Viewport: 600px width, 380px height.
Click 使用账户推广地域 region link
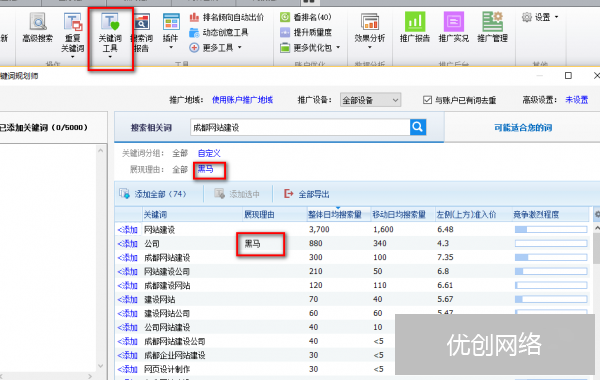(243, 100)
